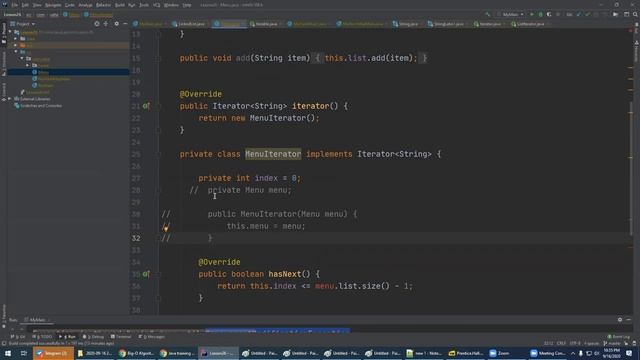This screenshot has width=640, height=360.
Task: Click Run with Coverage icon
Action: tap(549, 15)
